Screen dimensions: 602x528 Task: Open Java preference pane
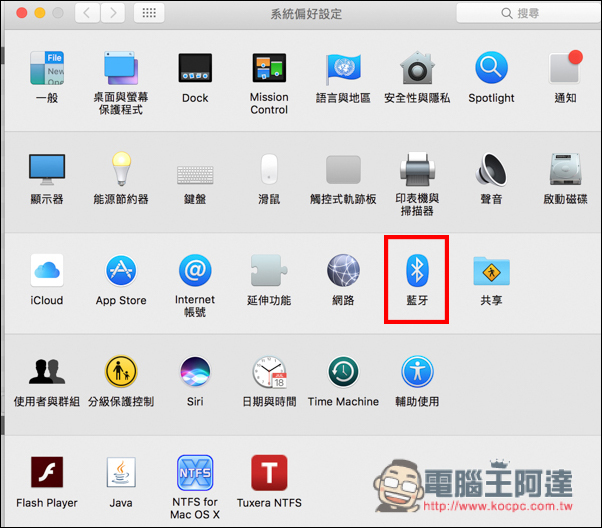pyautogui.click(x=121, y=472)
